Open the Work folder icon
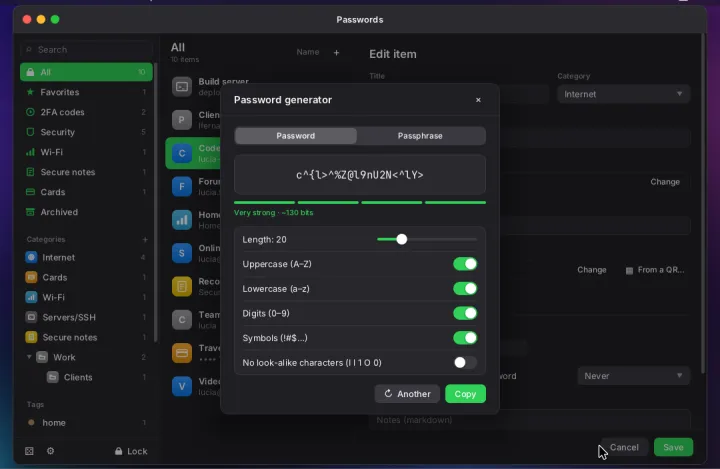This screenshot has height=469, width=720. point(42,357)
